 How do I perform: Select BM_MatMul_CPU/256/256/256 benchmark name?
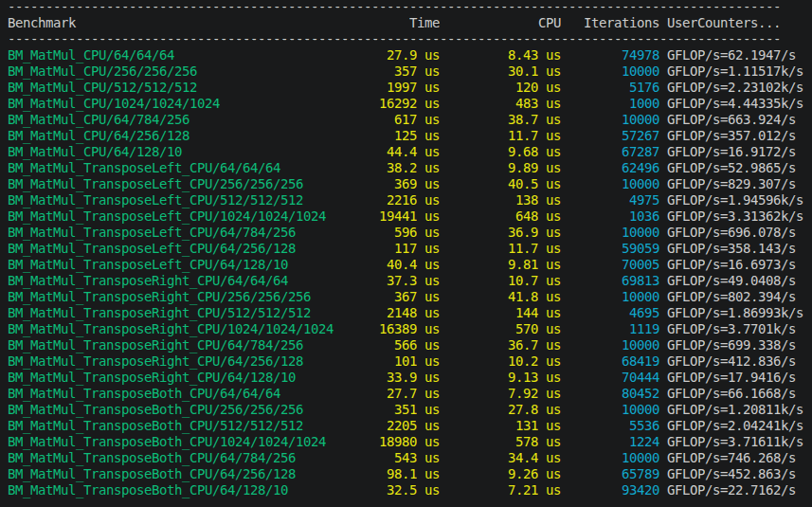point(102,71)
